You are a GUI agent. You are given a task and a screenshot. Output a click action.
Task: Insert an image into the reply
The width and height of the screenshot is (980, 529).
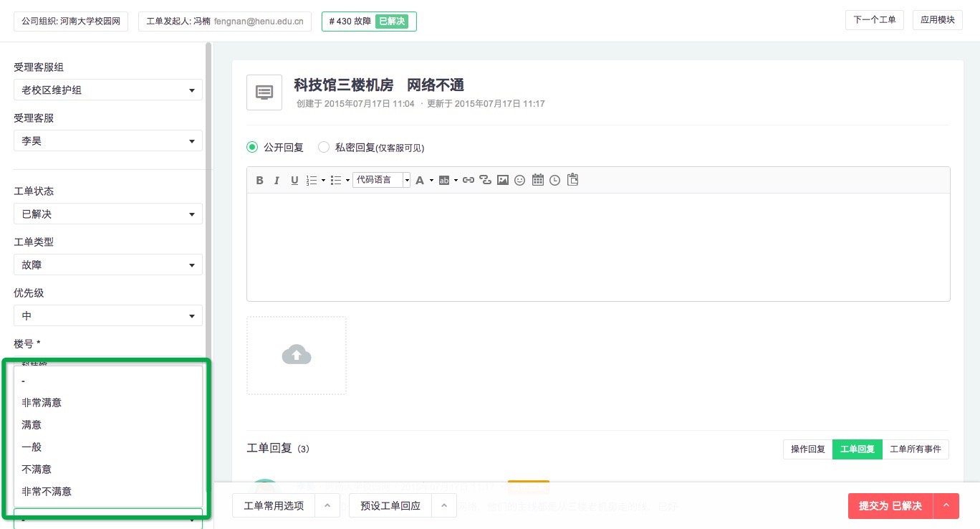[x=503, y=180]
